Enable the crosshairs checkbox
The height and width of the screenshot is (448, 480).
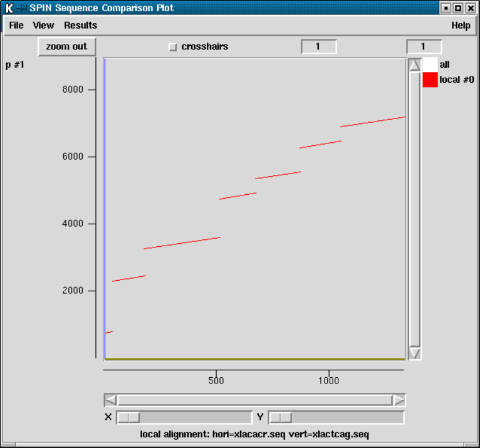point(173,47)
